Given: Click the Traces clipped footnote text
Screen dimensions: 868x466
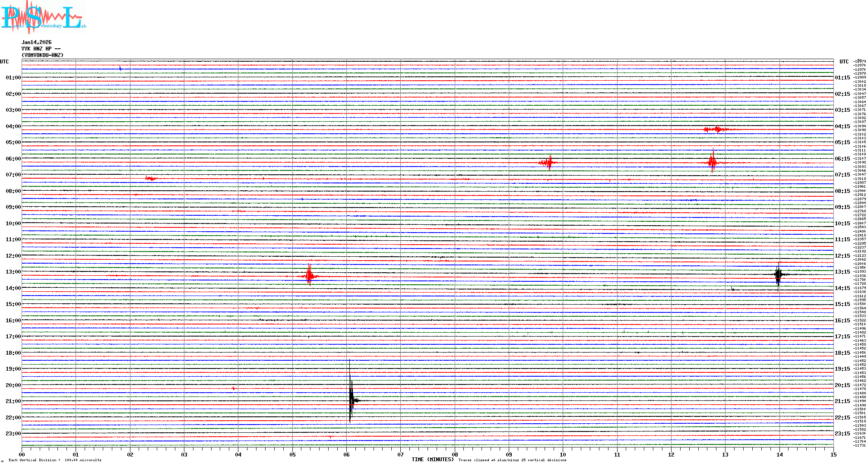Looking at the screenshot, I should point(512,460).
